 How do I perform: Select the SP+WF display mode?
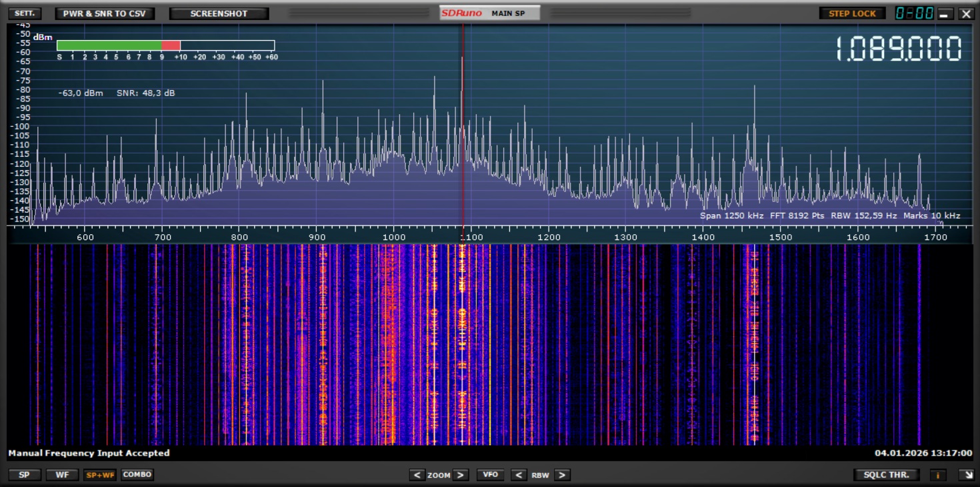[x=99, y=475]
